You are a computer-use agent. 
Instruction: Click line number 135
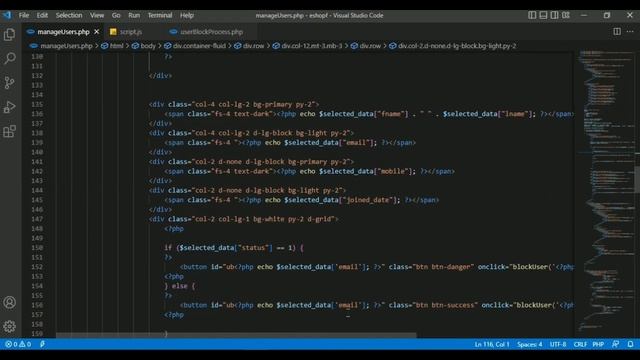(37, 104)
